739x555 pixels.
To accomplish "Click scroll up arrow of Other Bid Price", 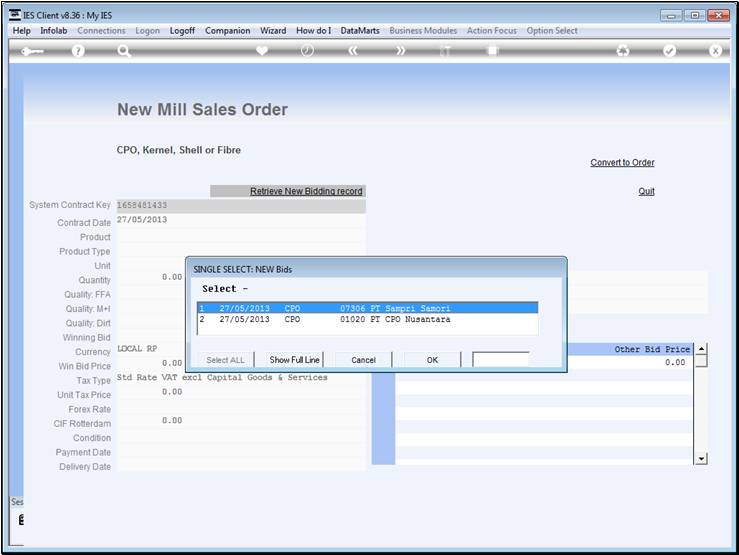I will coord(701,350).
